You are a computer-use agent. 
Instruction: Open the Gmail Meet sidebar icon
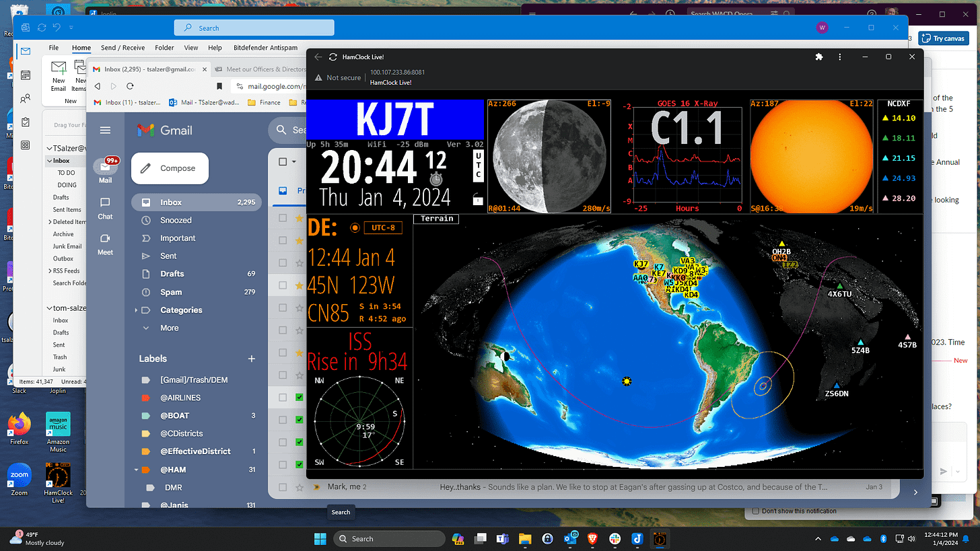105,242
